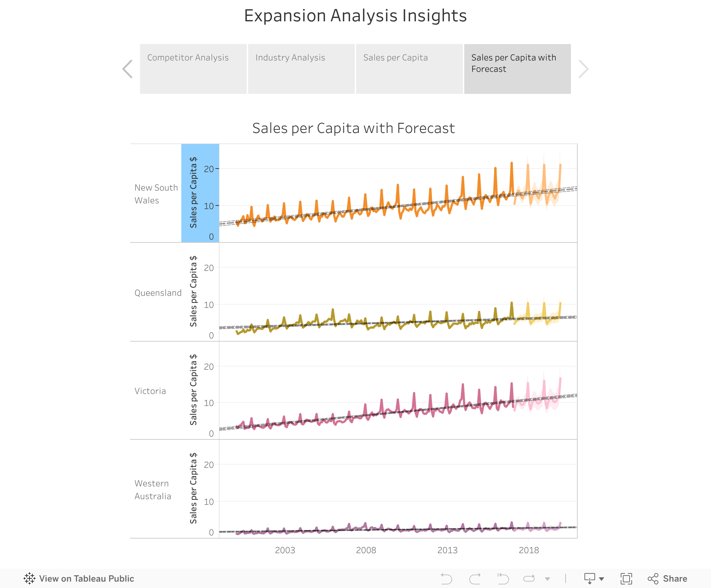Open the Share dialog
The height and width of the screenshot is (588, 711).
[x=667, y=579]
